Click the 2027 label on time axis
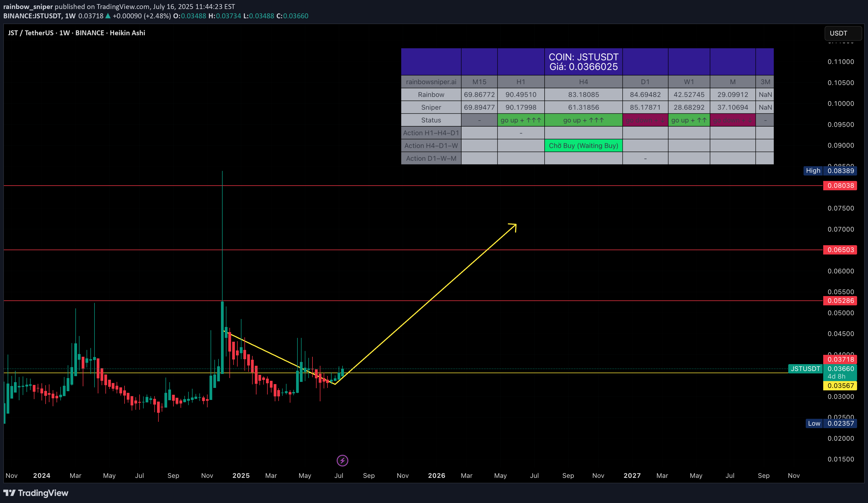 pos(632,475)
